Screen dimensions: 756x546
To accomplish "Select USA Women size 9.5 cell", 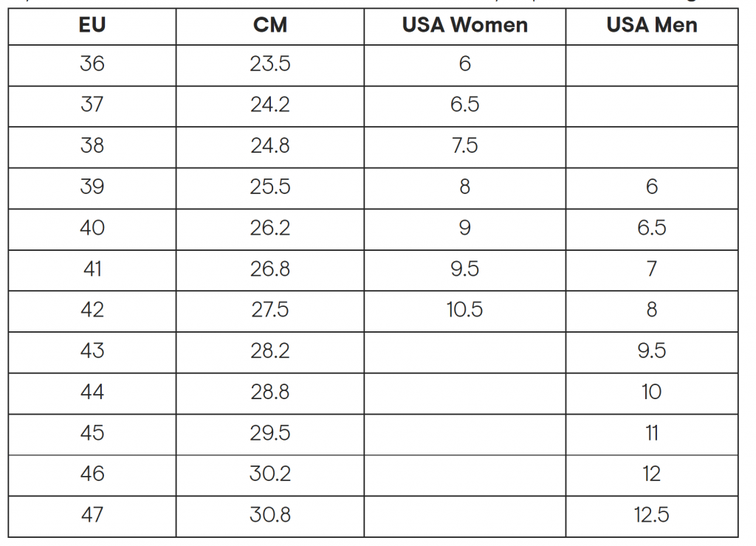I will (x=465, y=270).
